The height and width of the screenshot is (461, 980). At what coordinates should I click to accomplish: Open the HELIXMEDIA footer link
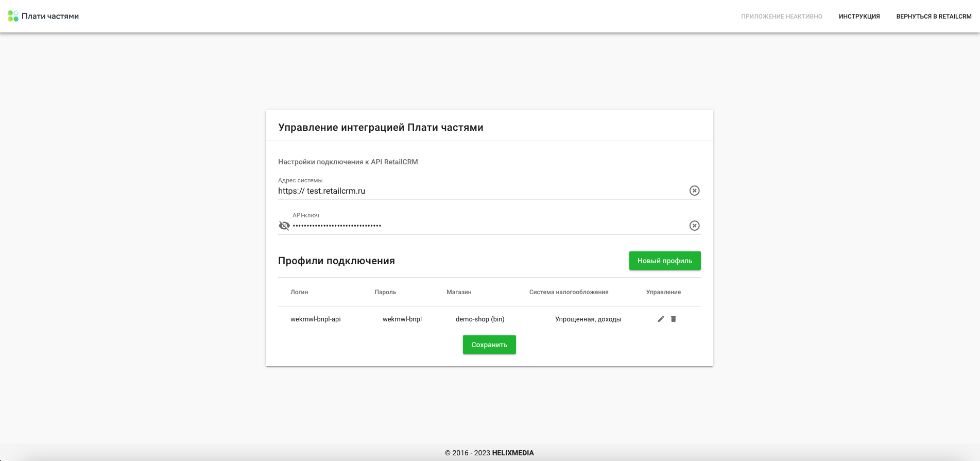[x=513, y=453]
